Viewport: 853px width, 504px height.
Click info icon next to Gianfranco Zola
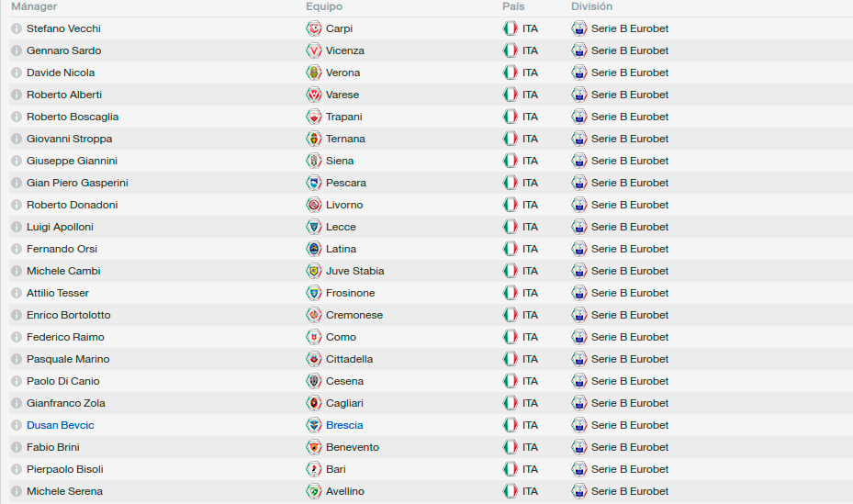click(17, 403)
